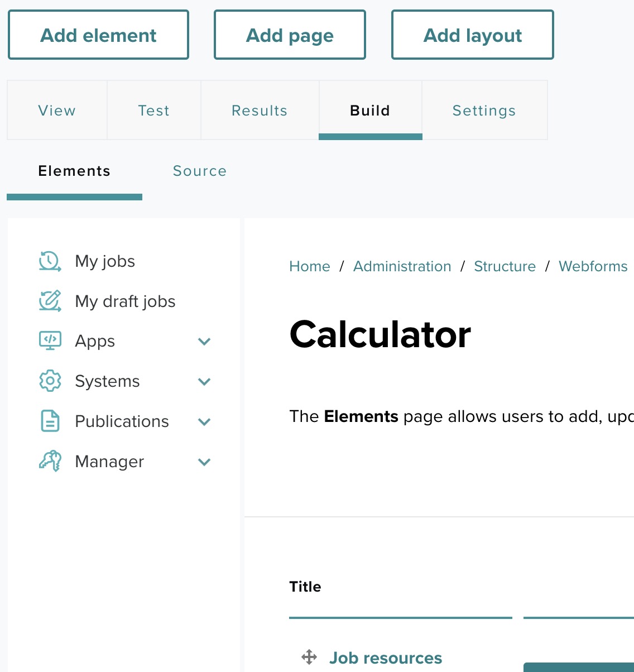Image resolution: width=634 pixels, height=672 pixels.
Task: Expand the Apps submenu chevron
Action: pos(204,342)
